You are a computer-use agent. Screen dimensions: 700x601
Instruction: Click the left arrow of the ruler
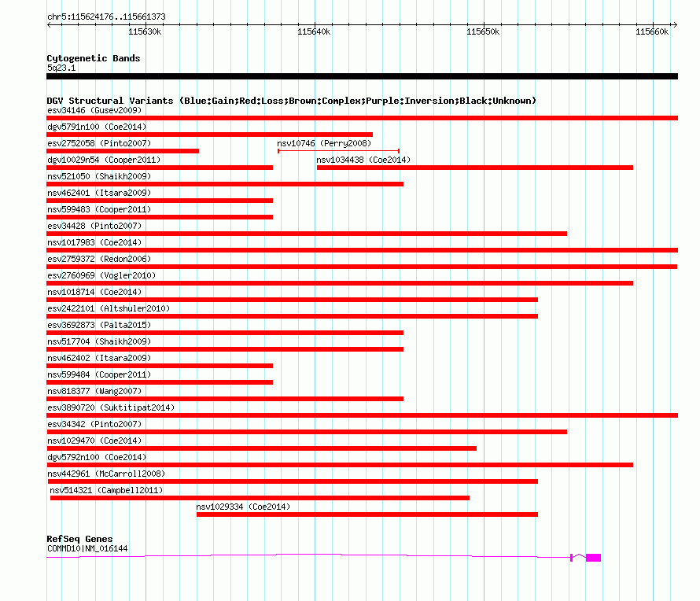pyautogui.click(x=49, y=24)
